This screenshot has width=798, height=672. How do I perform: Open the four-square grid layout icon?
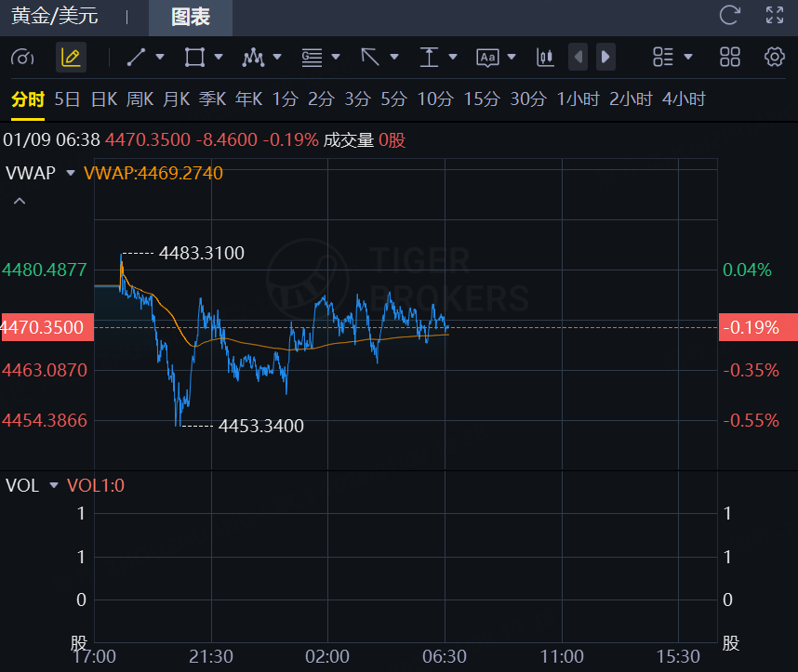coord(730,58)
